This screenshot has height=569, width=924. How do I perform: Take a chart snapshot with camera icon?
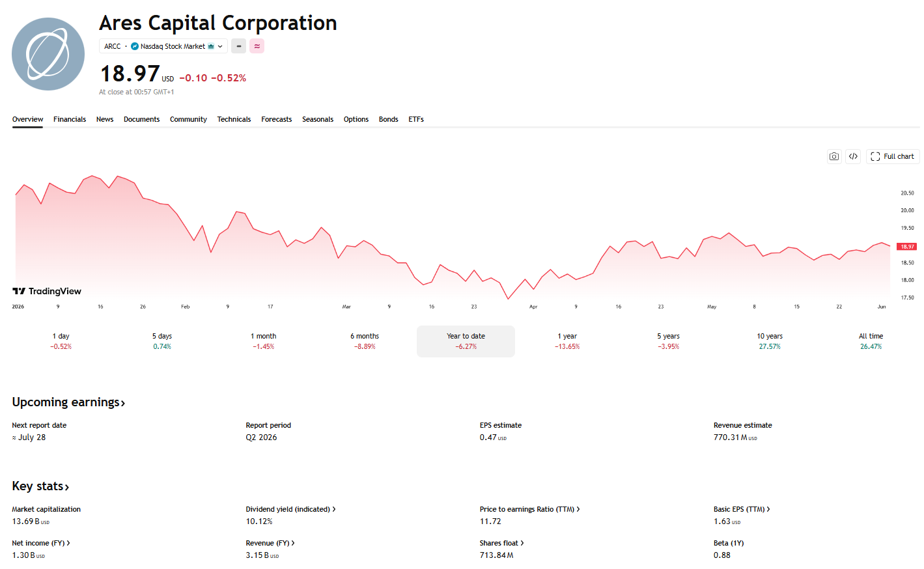pos(834,156)
